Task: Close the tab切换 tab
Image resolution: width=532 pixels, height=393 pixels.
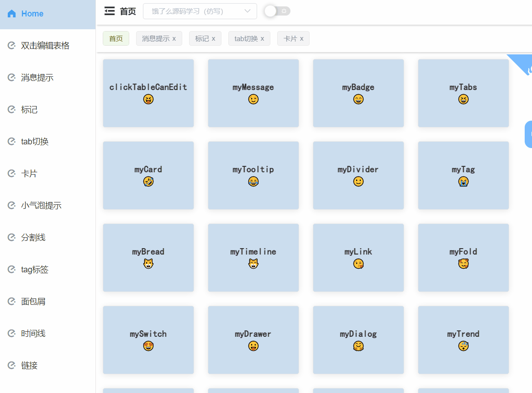Action: [263, 39]
